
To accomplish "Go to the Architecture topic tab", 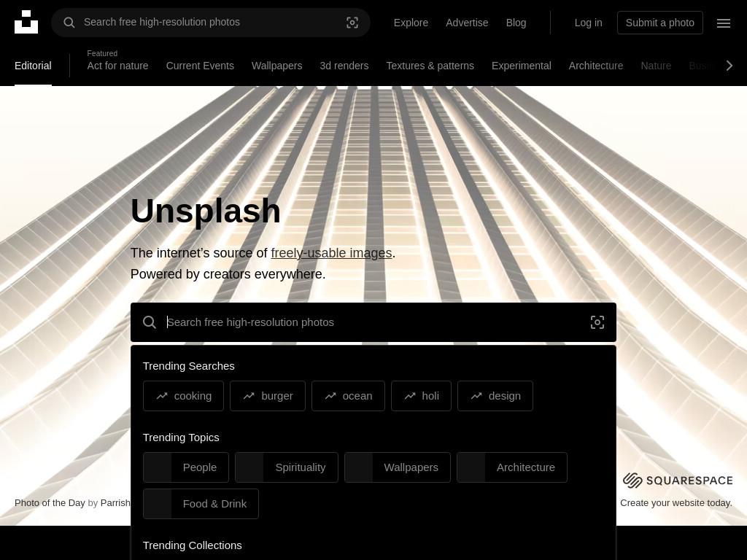I will (x=596, y=66).
